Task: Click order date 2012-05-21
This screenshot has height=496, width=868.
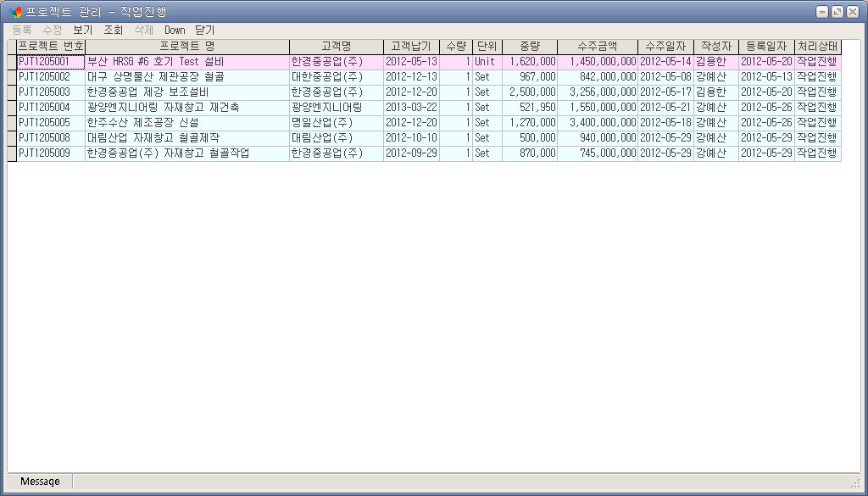Action: click(665, 108)
